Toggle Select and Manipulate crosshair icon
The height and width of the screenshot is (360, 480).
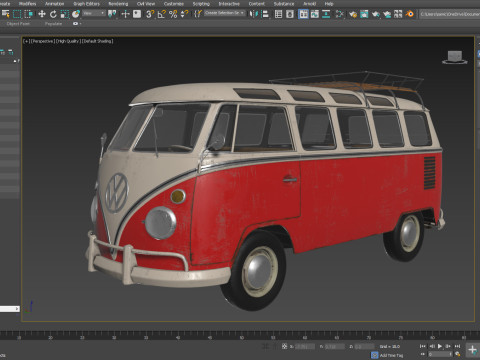(x=125, y=14)
